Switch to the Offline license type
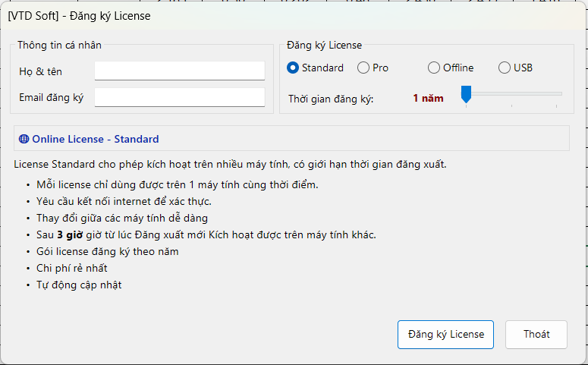The image size is (588, 365). point(434,68)
